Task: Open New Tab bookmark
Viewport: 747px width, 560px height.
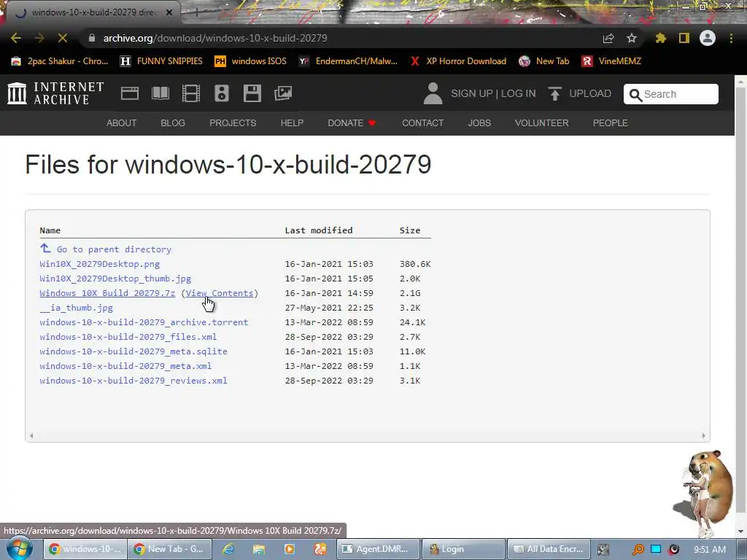Action: pyautogui.click(x=544, y=61)
